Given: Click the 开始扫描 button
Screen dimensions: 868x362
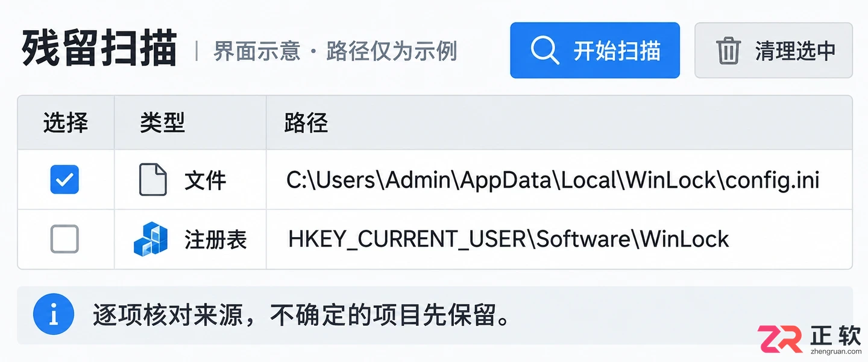Looking at the screenshot, I should pos(595,51).
